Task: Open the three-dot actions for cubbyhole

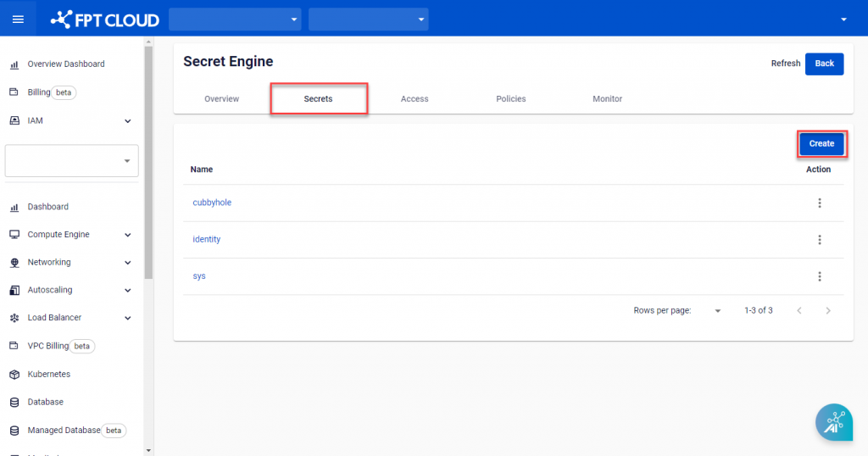Action: pyautogui.click(x=819, y=203)
